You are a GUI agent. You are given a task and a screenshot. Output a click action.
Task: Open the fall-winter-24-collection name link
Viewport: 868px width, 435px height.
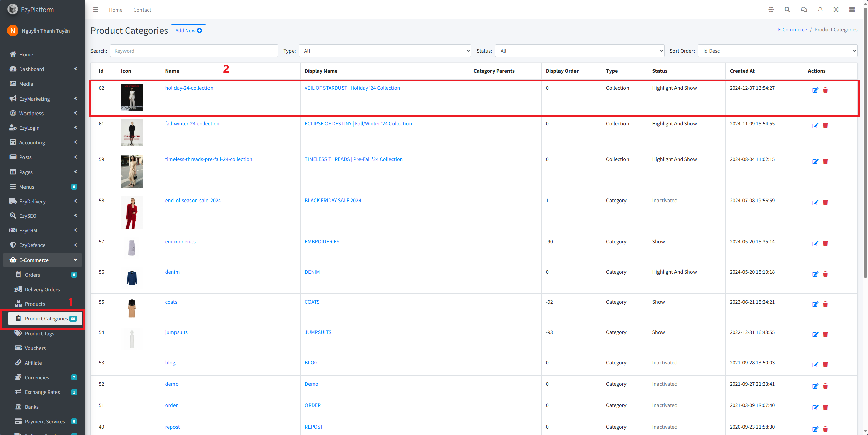pos(192,124)
